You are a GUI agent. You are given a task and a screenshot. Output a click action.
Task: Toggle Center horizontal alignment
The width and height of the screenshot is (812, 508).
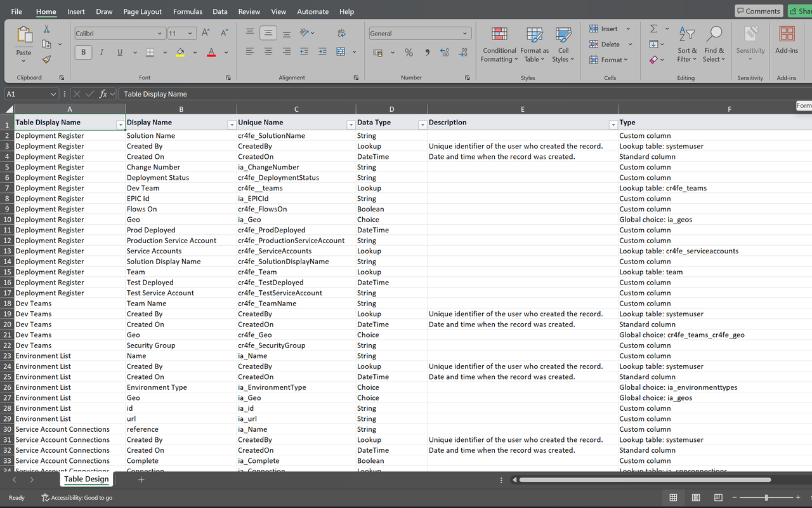click(x=268, y=52)
